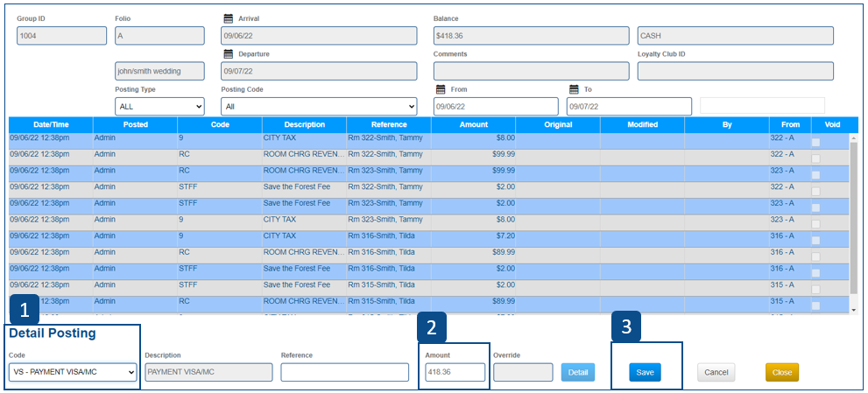Click the Departure calendar icon
Screen dimensions: 868x393
[229, 53]
